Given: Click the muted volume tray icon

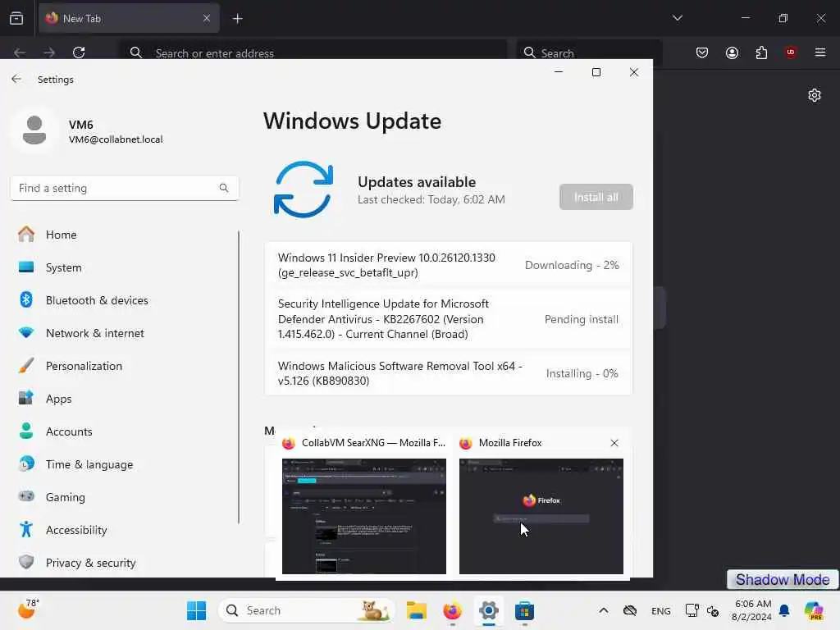Looking at the screenshot, I should coord(713,611).
